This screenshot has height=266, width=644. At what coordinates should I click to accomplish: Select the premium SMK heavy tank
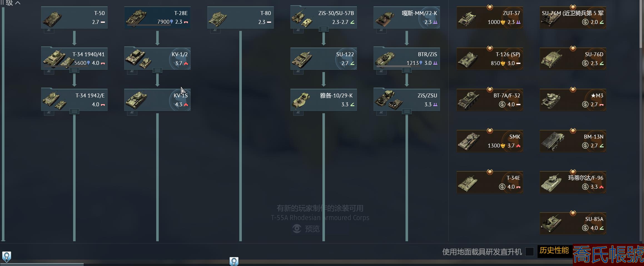coord(490,141)
